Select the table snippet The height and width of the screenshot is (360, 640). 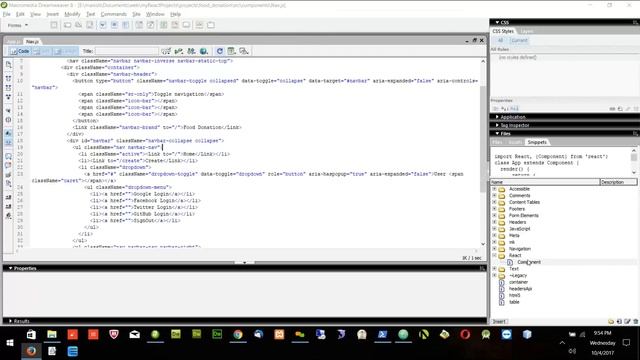click(514, 302)
